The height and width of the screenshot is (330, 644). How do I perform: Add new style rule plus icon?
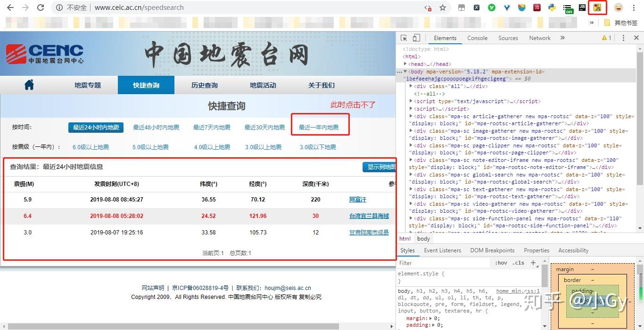point(533,263)
